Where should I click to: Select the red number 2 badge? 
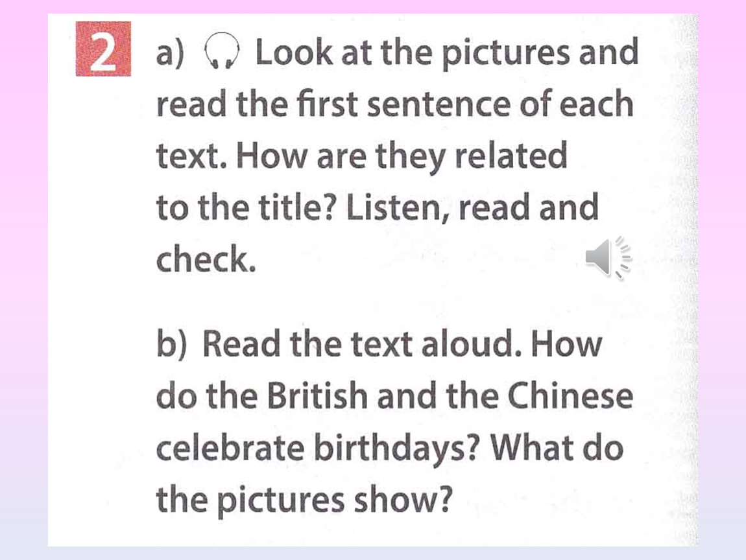[x=103, y=49]
